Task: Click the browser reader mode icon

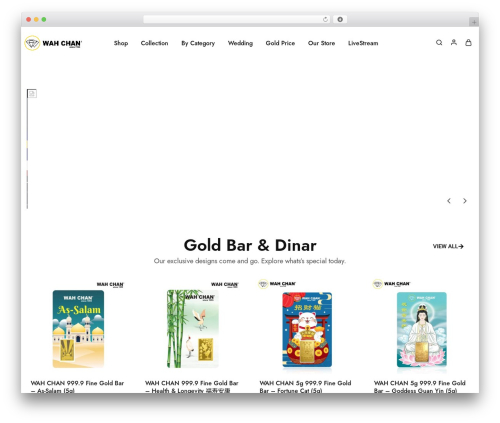Action: point(340,20)
